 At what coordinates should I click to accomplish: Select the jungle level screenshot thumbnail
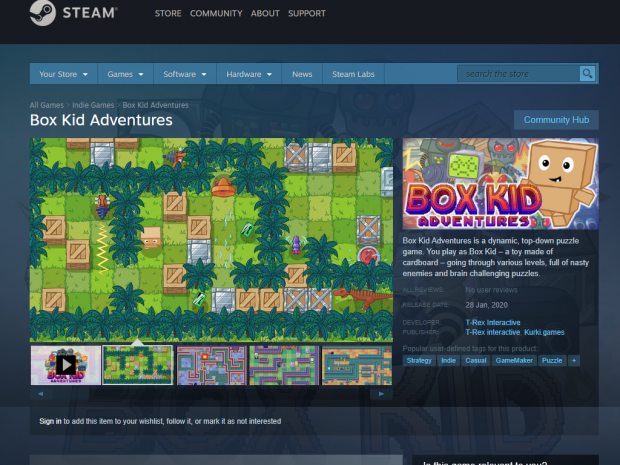tap(138, 365)
